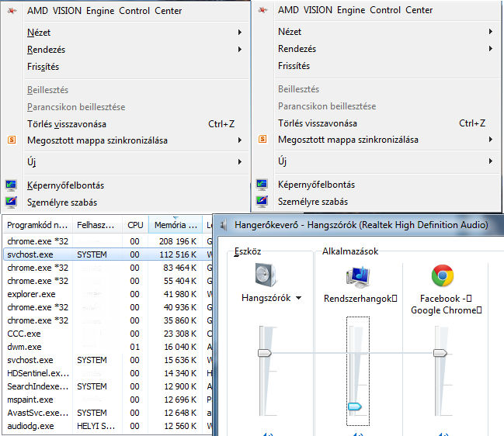Open AMD VISION Engine Control Center in left menu
The height and width of the screenshot is (436, 504).
[x=105, y=11]
